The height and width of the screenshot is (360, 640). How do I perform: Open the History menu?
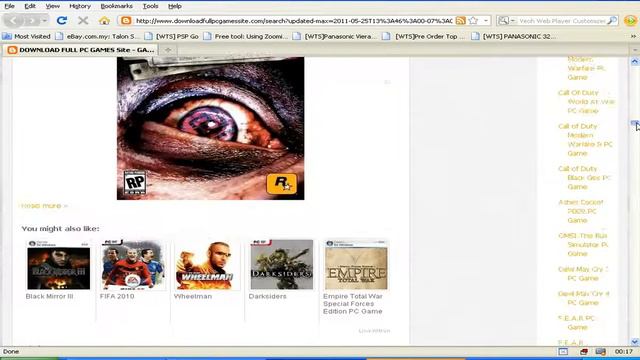click(x=80, y=6)
